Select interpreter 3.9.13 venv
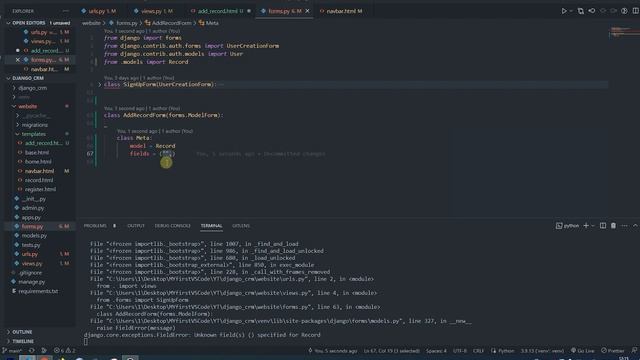The width and height of the screenshot is (640, 360). 542,351
